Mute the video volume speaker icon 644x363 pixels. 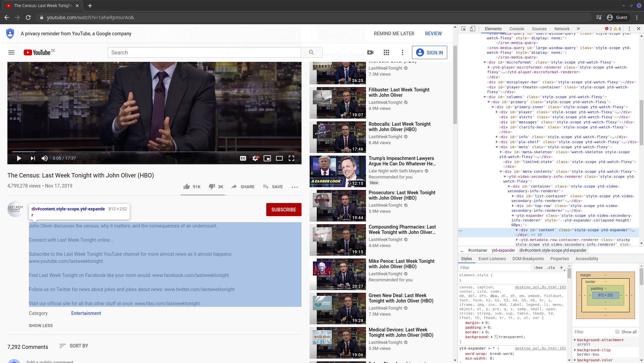pyautogui.click(x=45, y=158)
